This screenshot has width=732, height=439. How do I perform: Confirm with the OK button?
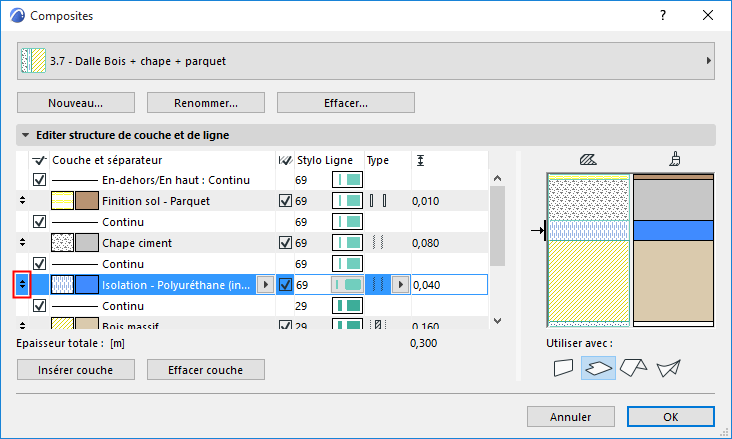coord(670,417)
